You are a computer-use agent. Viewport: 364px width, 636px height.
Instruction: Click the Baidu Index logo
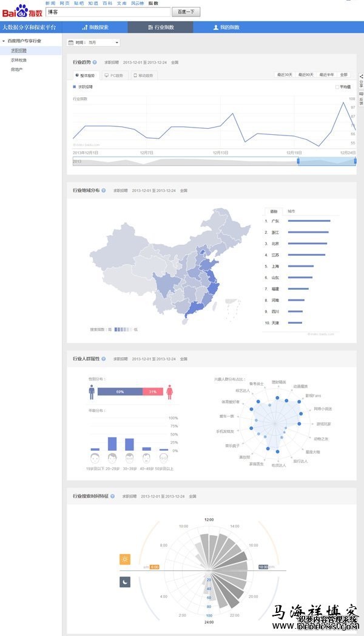[22, 10]
